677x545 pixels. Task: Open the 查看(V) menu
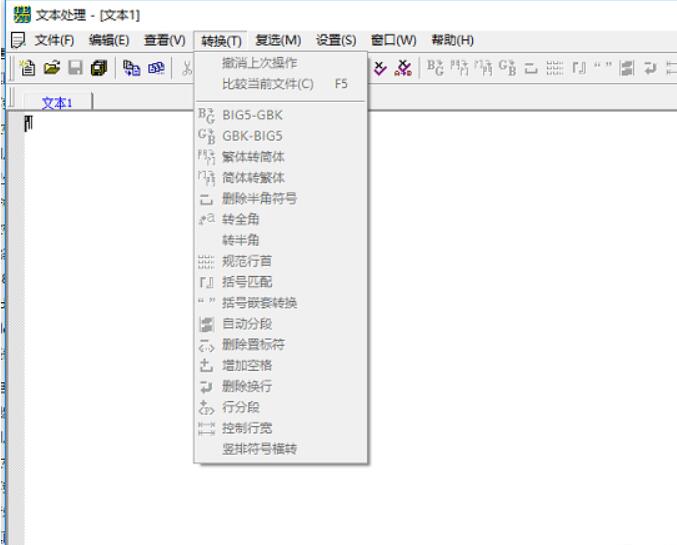[x=165, y=41]
